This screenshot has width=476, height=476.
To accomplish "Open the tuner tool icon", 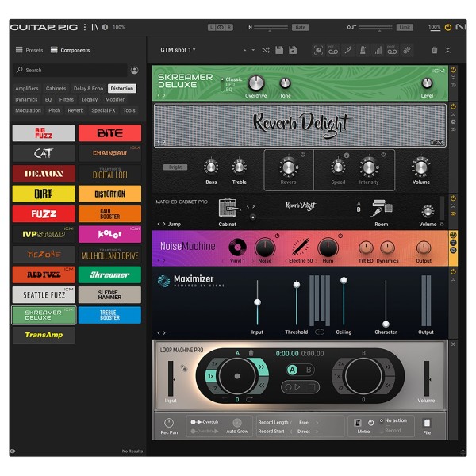I will coord(348,50).
